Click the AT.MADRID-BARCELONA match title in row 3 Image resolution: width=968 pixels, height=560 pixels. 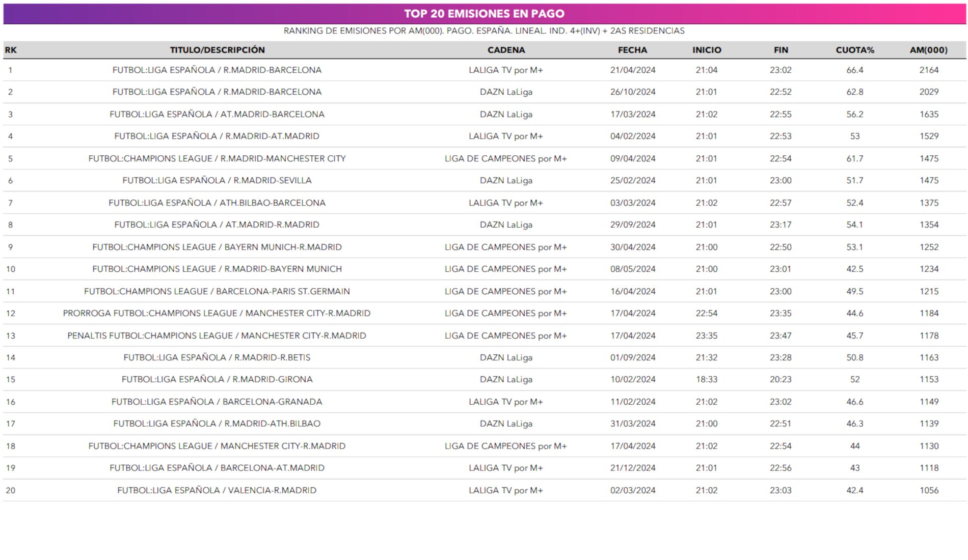pos(217,115)
